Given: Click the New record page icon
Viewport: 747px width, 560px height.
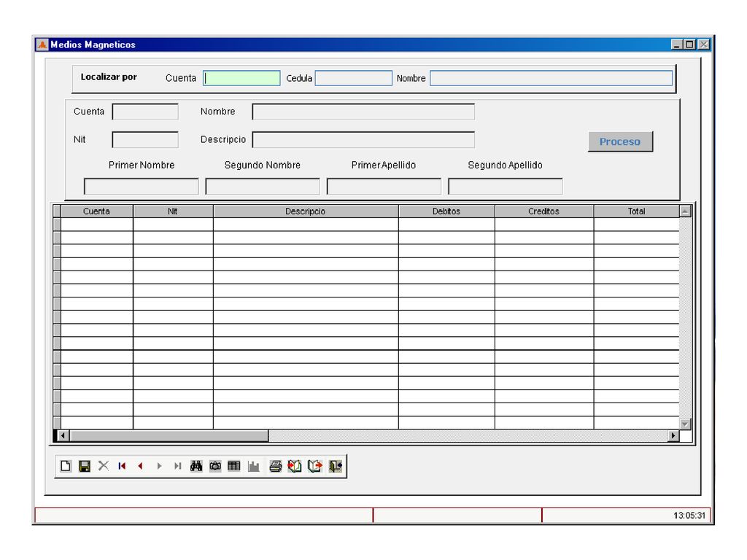Looking at the screenshot, I should click(x=66, y=466).
